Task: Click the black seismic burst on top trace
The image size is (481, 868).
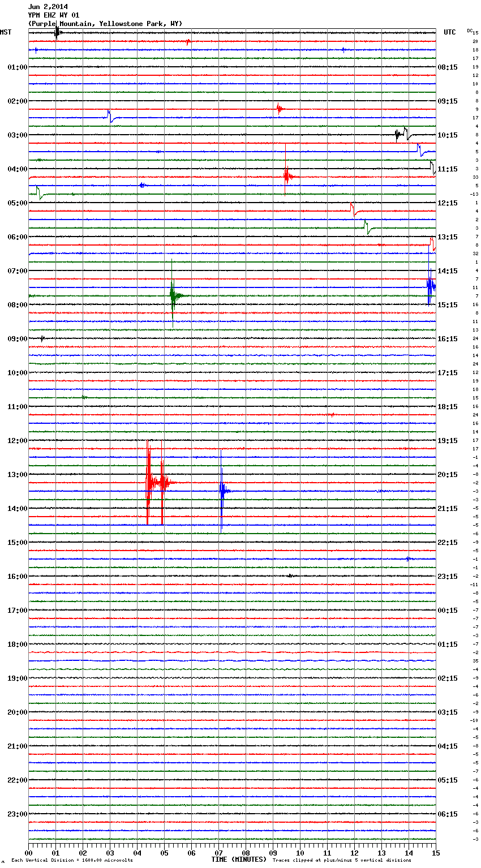Action: (57, 33)
